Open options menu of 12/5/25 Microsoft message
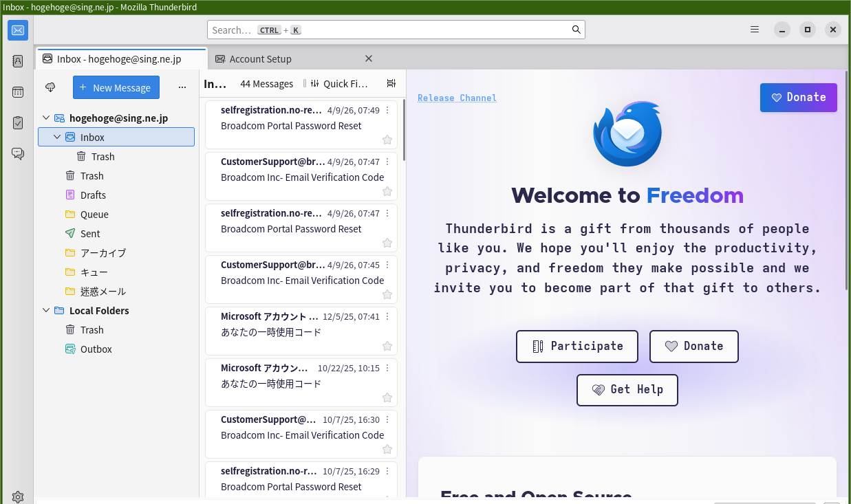 click(x=387, y=316)
